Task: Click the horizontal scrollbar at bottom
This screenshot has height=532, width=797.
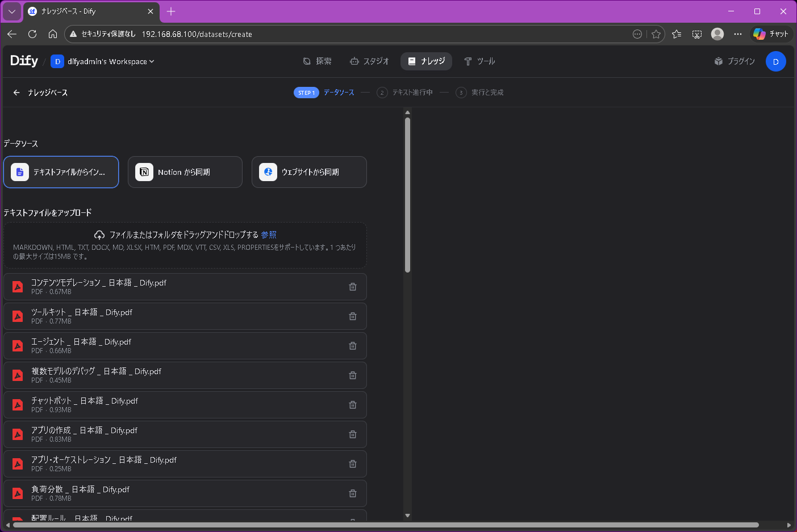Action: pyautogui.click(x=386, y=525)
